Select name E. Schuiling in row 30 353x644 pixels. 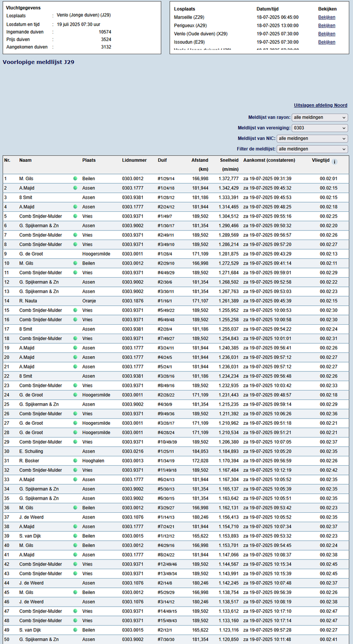30,451
